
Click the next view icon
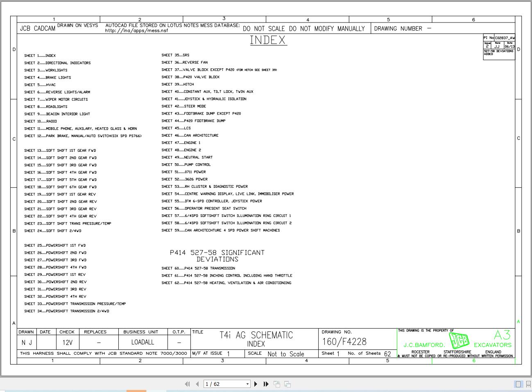pos(288,384)
